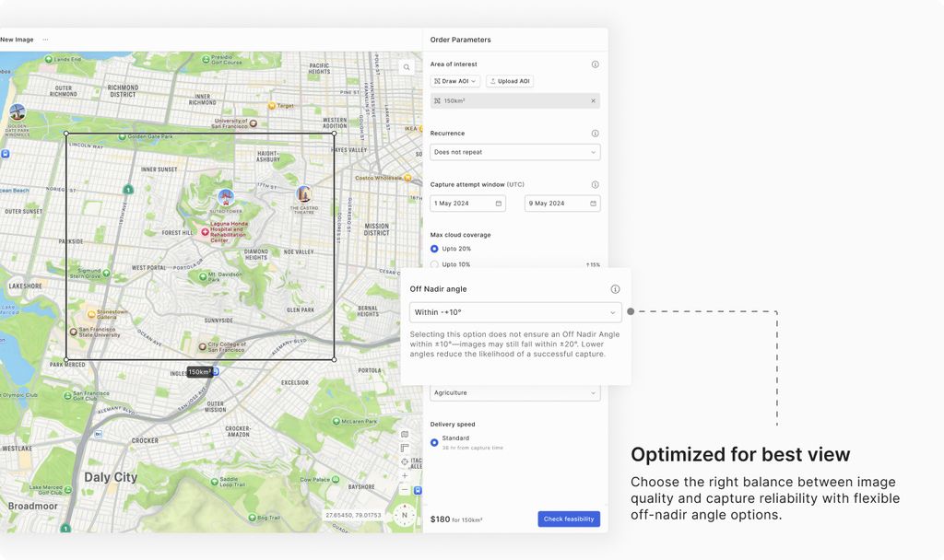
Task: Select Upto 10% cloud coverage
Action: [x=434, y=264]
